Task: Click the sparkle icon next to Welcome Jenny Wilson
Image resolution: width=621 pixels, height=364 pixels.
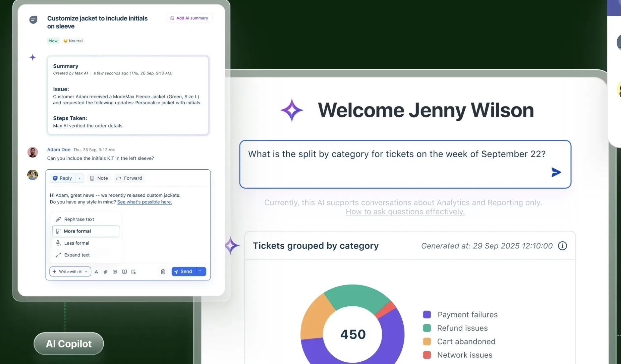Action: tap(292, 110)
